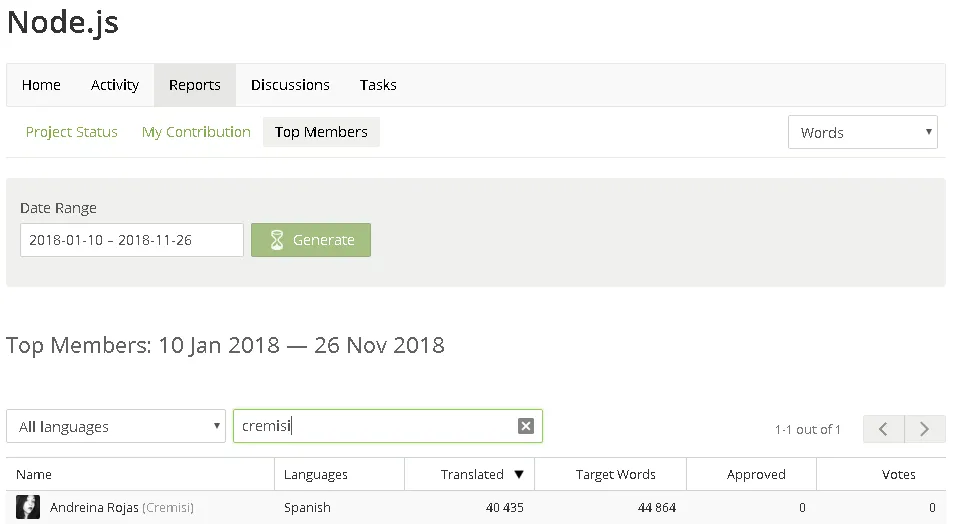Switch to the Activity tab

[115, 85]
